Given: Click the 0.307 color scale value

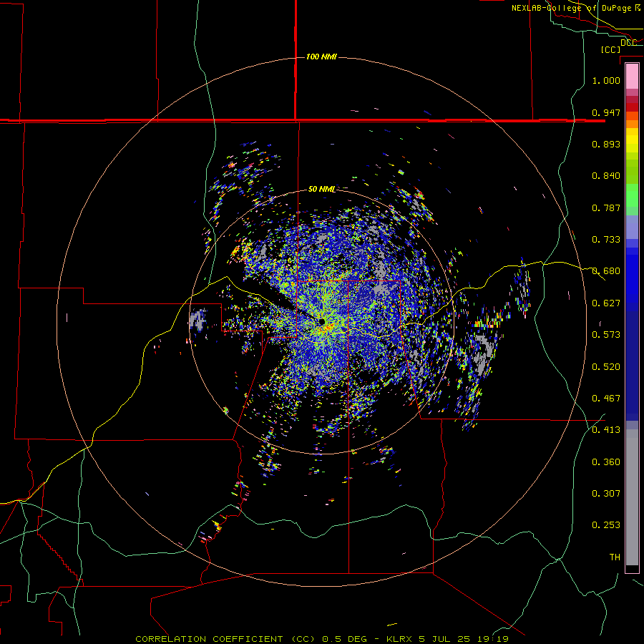Looking at the screenshot, I should pyautogui.click(x=606, y=494).
